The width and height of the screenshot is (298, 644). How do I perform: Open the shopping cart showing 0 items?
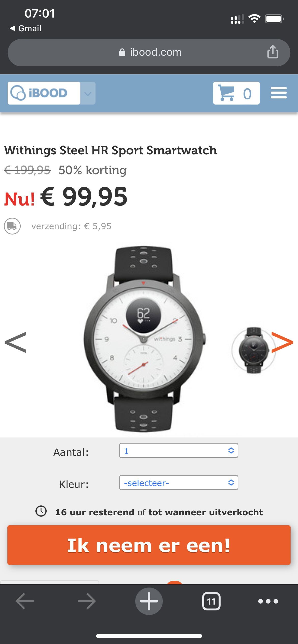[x=236, y=93]
